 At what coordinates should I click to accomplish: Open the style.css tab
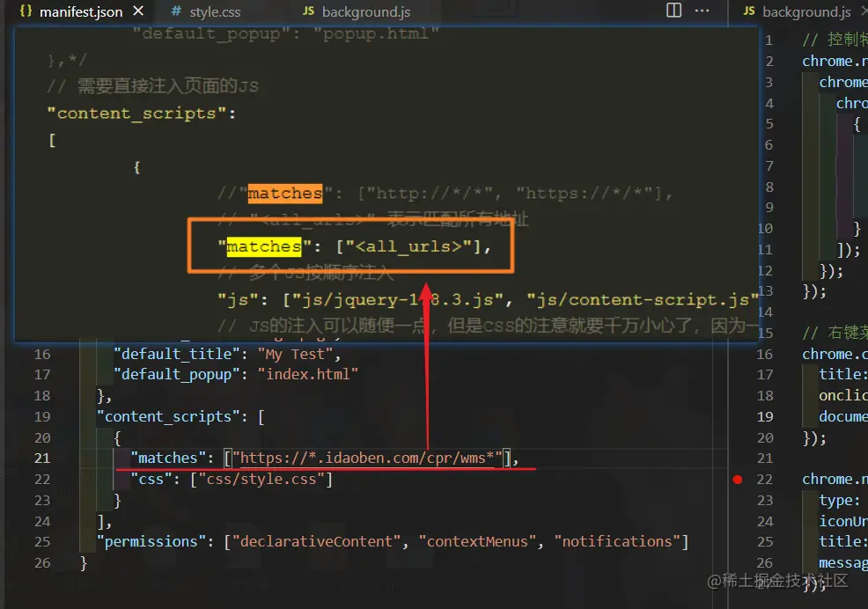215,11
